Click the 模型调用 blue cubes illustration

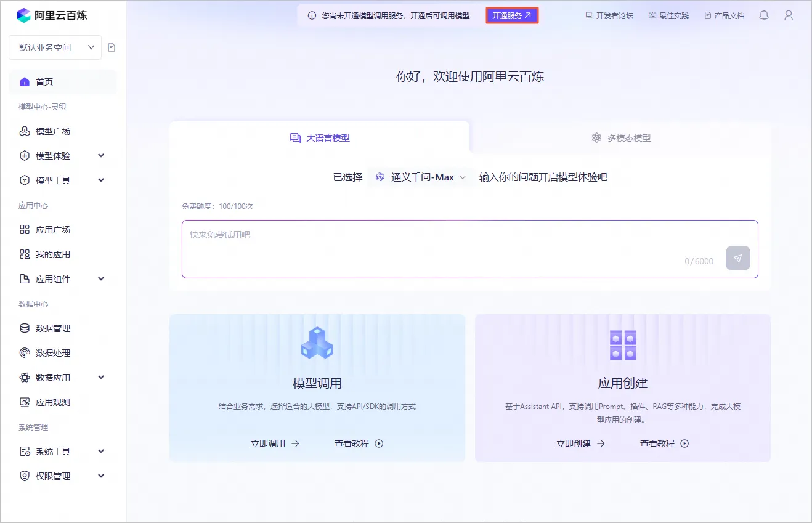click(317, 343)
